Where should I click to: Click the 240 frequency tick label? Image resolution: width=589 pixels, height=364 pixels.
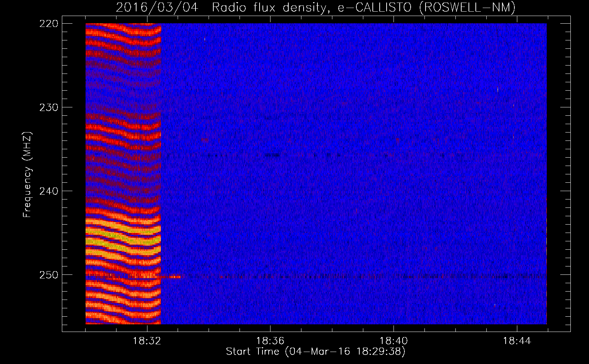48,191
